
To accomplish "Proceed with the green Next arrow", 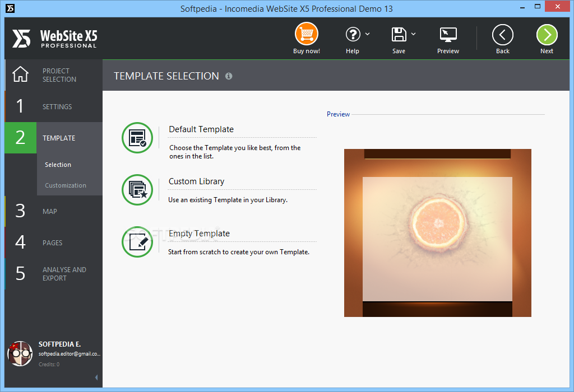I will pyautogui.click(x=547, y=35).
